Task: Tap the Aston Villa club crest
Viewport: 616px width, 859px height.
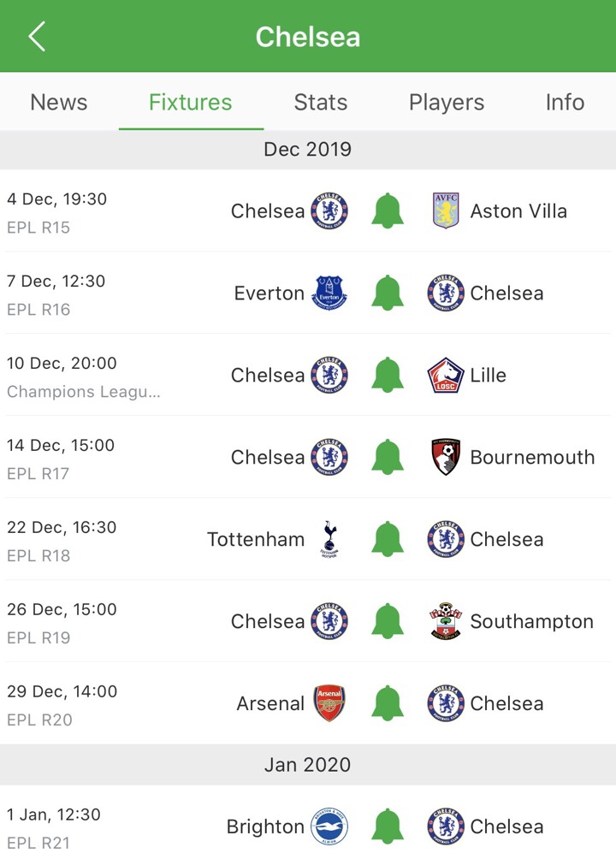Action: point(446,210)
